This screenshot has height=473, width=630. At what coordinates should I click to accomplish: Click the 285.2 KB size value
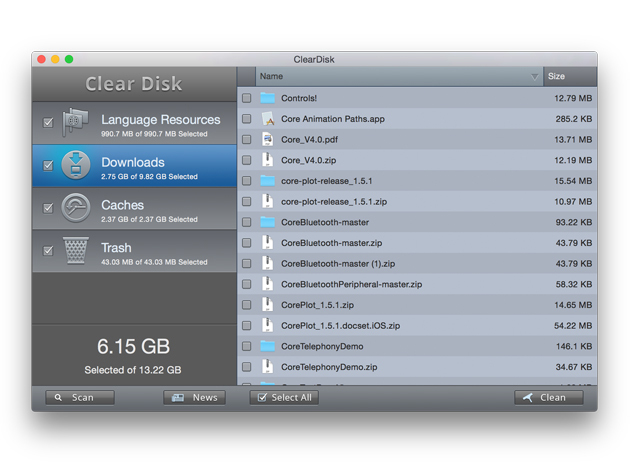pyautogui.click(x=574, y=119)
